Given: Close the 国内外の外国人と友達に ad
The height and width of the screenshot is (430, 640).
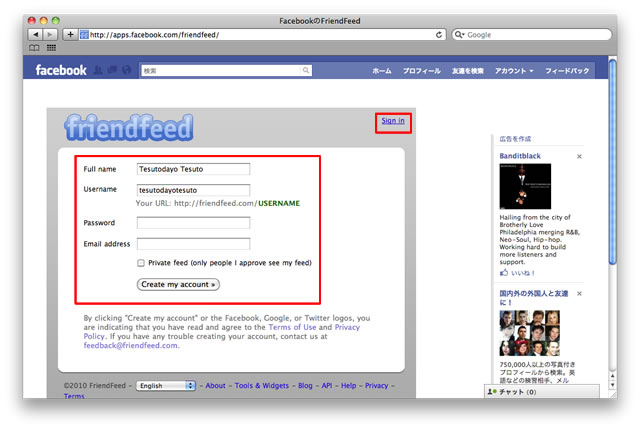Looking at the screenshot, I should pos(579,293).
